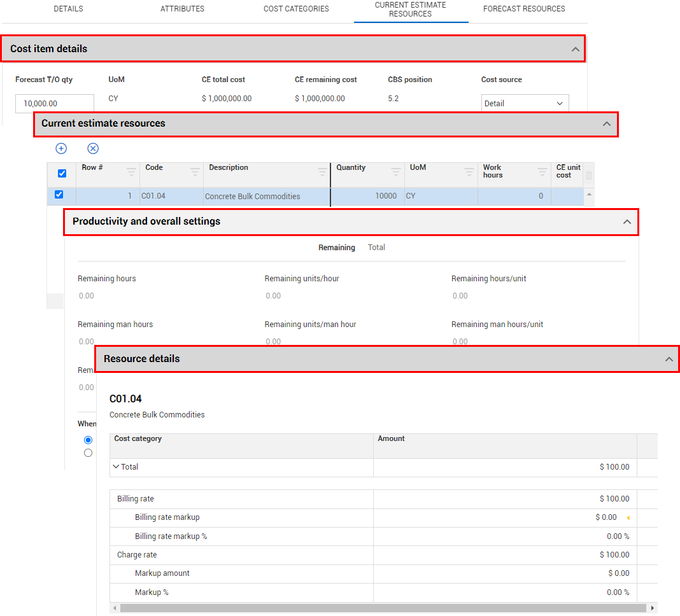Collapse the Total cost category row

116,466
